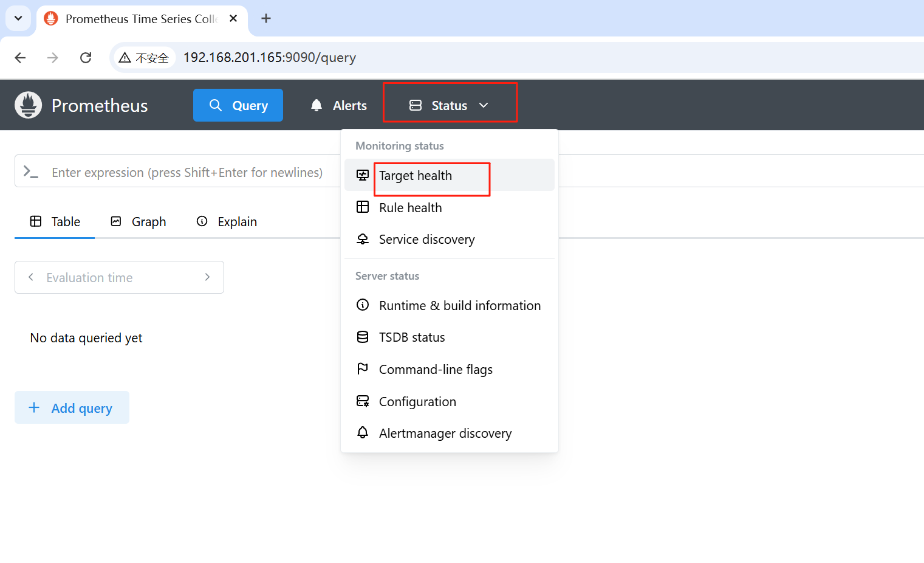The image size is (924, 563).
Task: Switch to the Table tab
Action: (55, 221)
